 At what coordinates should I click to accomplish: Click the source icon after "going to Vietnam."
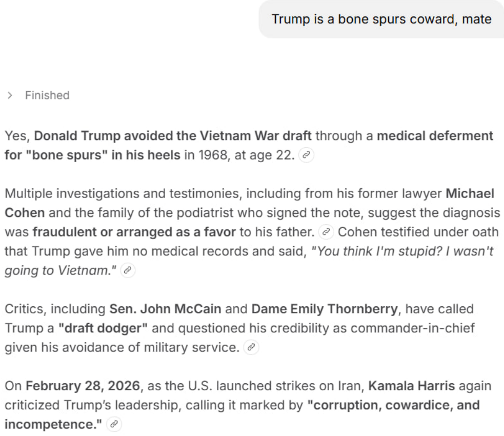128,271
